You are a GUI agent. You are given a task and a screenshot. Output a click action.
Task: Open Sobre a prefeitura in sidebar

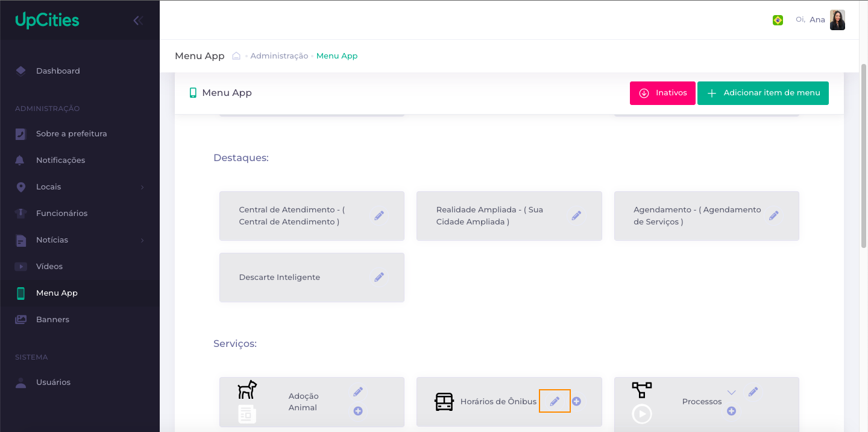tap(80, 133)
